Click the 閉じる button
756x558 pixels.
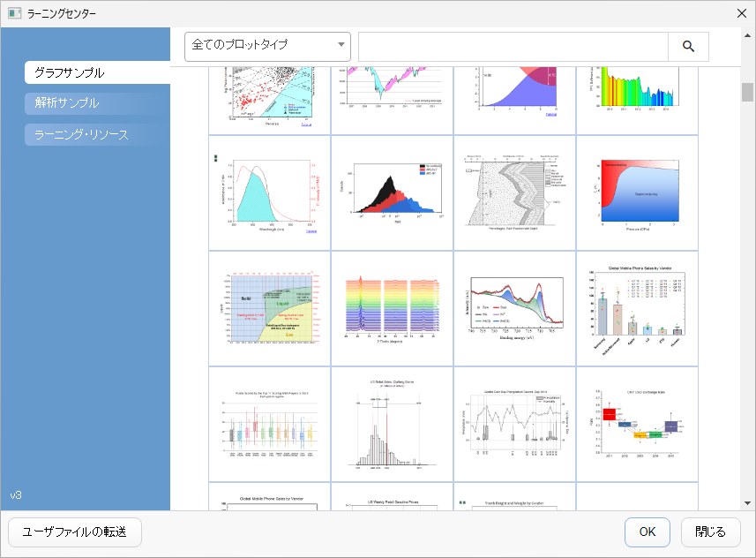[x=710, y=532]
